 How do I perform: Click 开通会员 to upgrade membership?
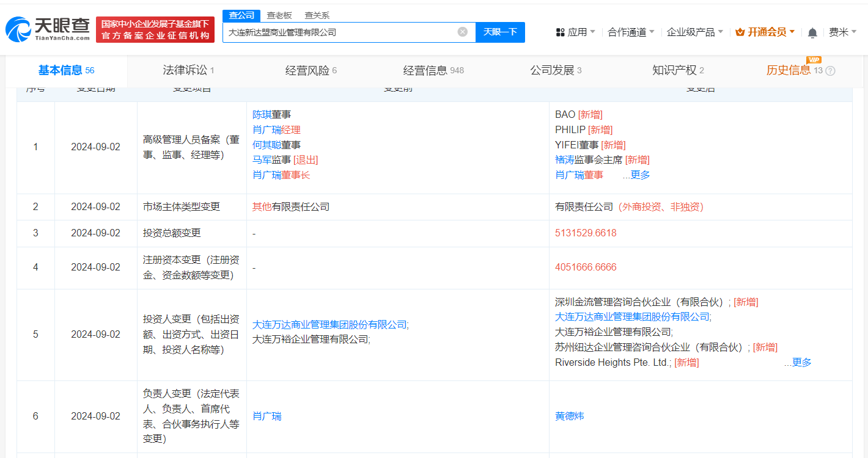(768, 32)
